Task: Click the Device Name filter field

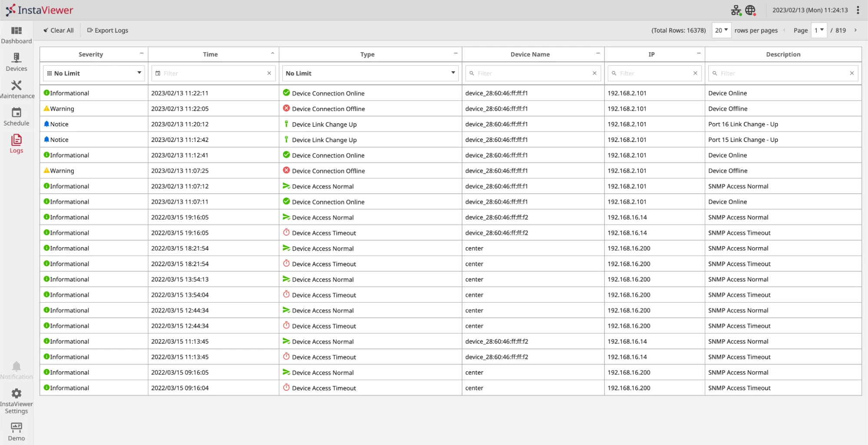Action: pyautogui.click(x=533, y=73)
